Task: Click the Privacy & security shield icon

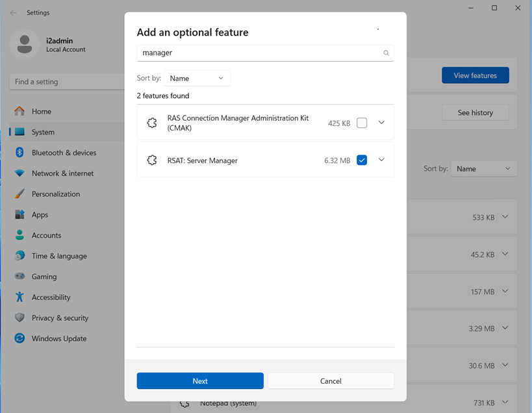Action: point(19,318)
